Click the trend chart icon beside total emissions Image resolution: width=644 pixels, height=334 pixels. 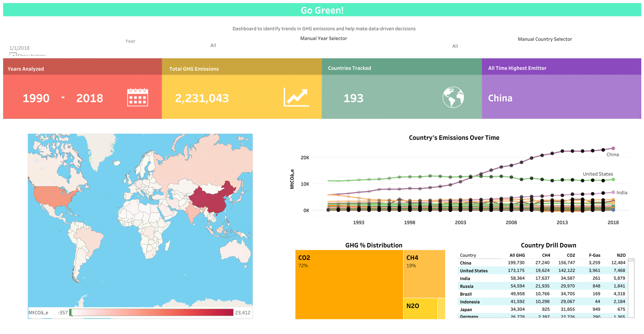(296, 97)
